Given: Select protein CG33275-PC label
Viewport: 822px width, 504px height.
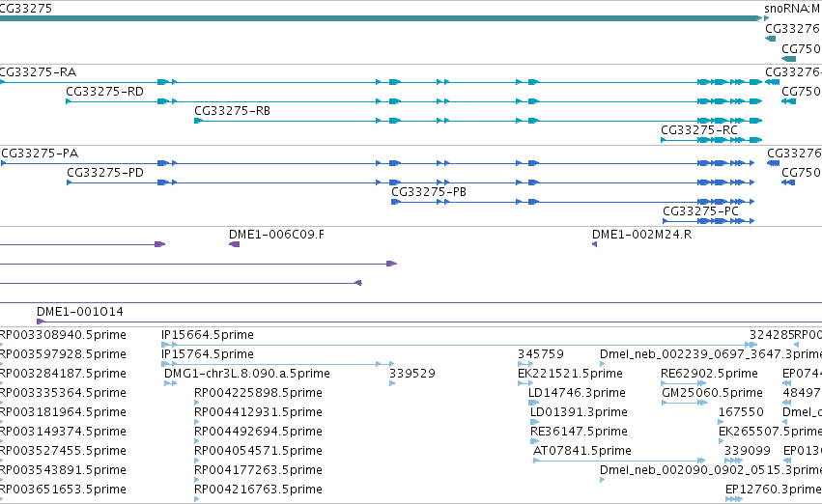Looking at the screenshot, I should [x=700, y=211].
